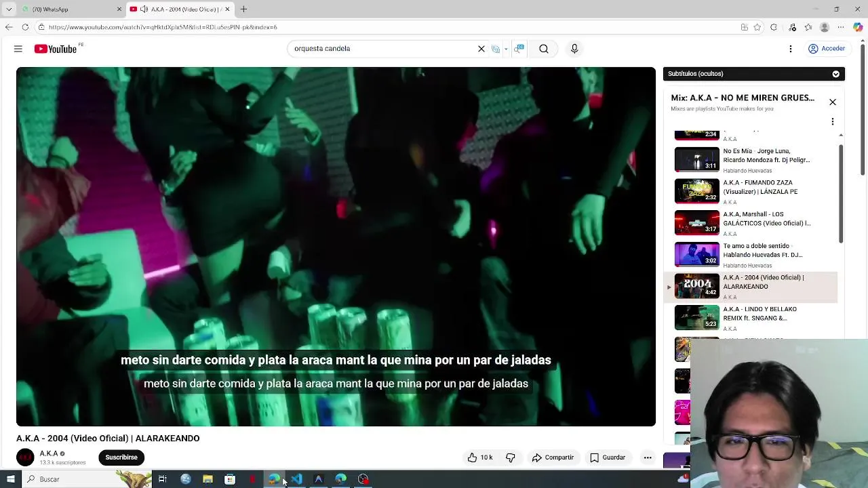This screenshot has width=868, height=488.
Task: Select playlist video with 2:34 duration
Action: [x=751, y=135]
